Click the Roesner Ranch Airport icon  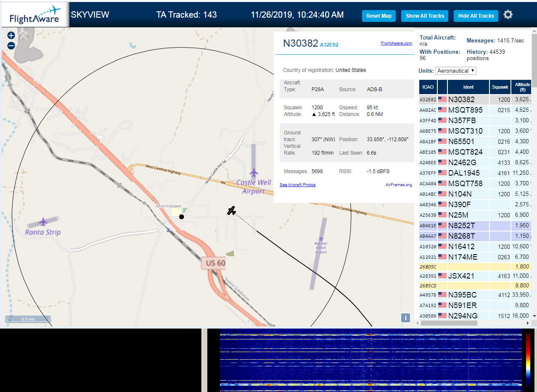pyautogui.click(x=321, y=239)
